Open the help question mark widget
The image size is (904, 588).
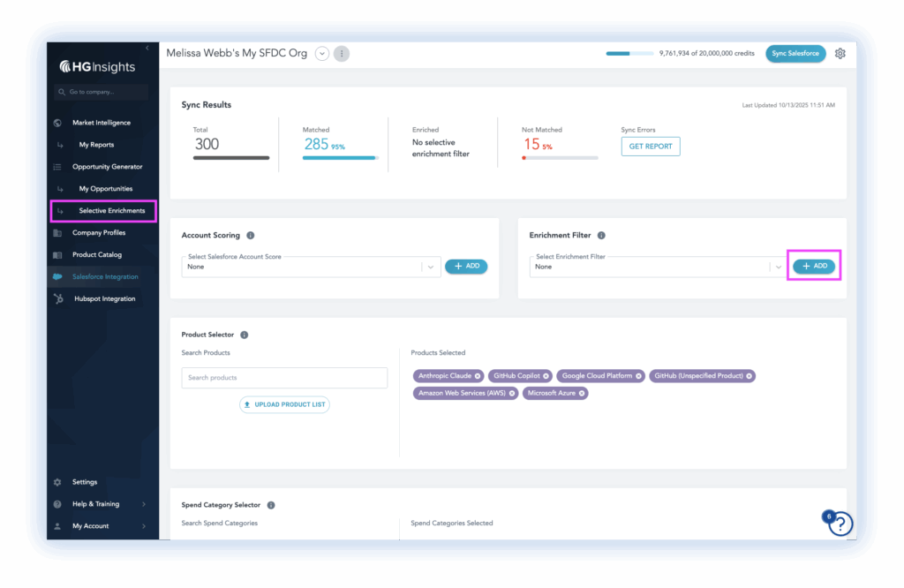click(840, 524)
